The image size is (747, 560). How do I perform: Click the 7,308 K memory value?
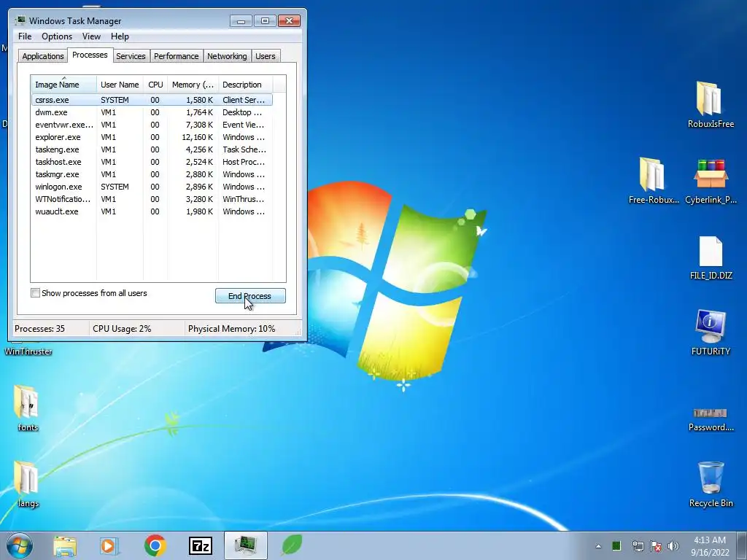199,125
